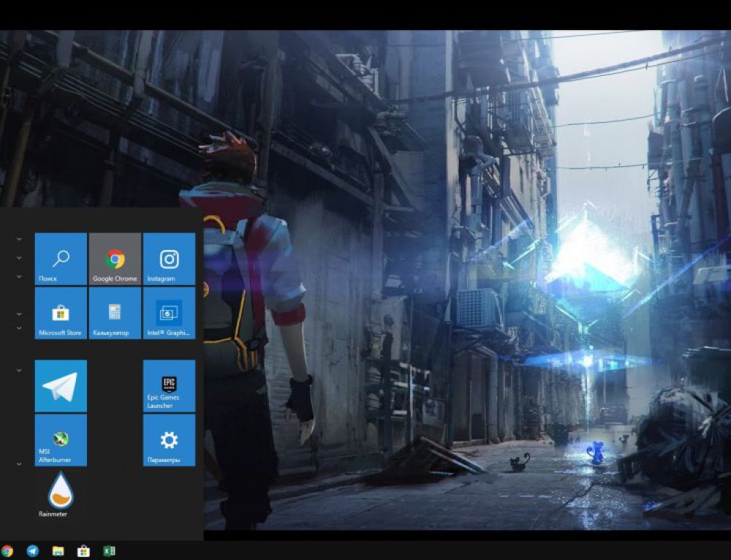
Task: Open Telegram from the taskbar
Action: 32,550
